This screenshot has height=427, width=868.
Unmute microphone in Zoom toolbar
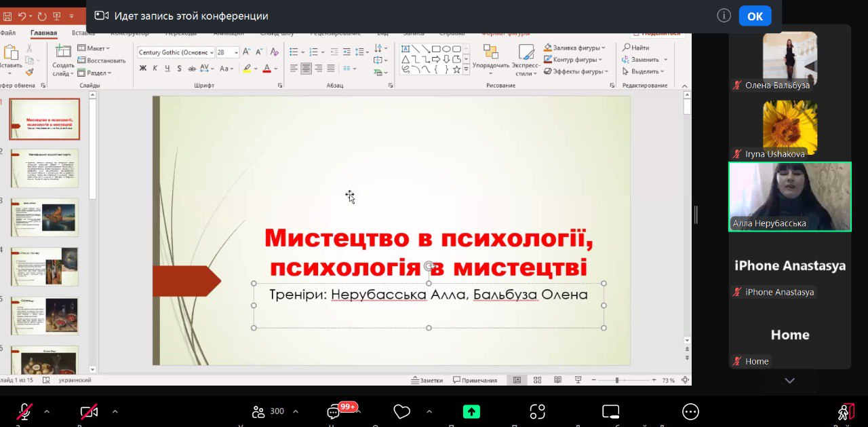point(25,411)
